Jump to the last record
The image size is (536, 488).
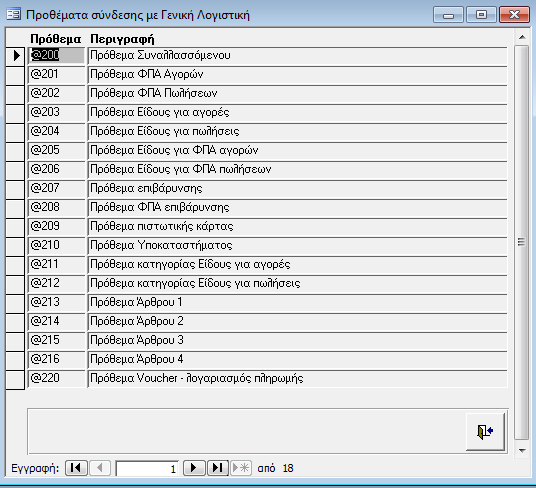[218, 467]
